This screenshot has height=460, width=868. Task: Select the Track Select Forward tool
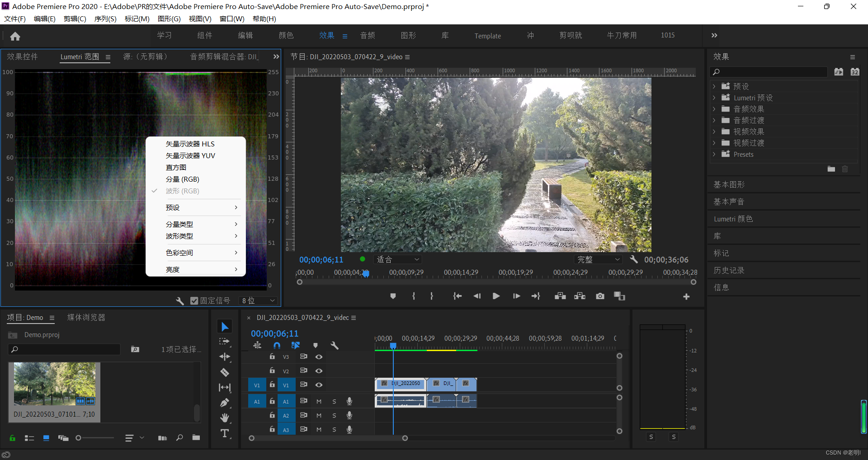[225, 342]
